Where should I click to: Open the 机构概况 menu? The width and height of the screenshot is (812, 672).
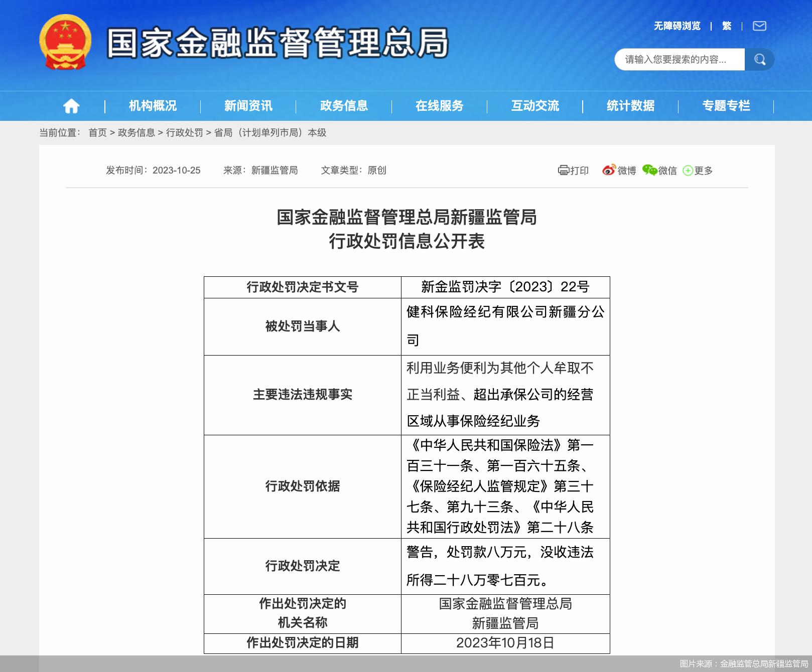tap(153, 106)
